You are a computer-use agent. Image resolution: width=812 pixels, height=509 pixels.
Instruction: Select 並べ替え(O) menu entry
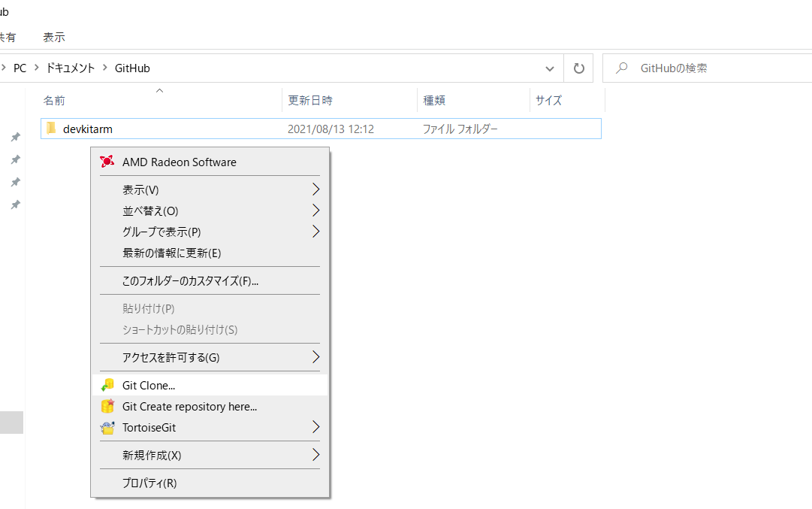[x=210, y=211]
